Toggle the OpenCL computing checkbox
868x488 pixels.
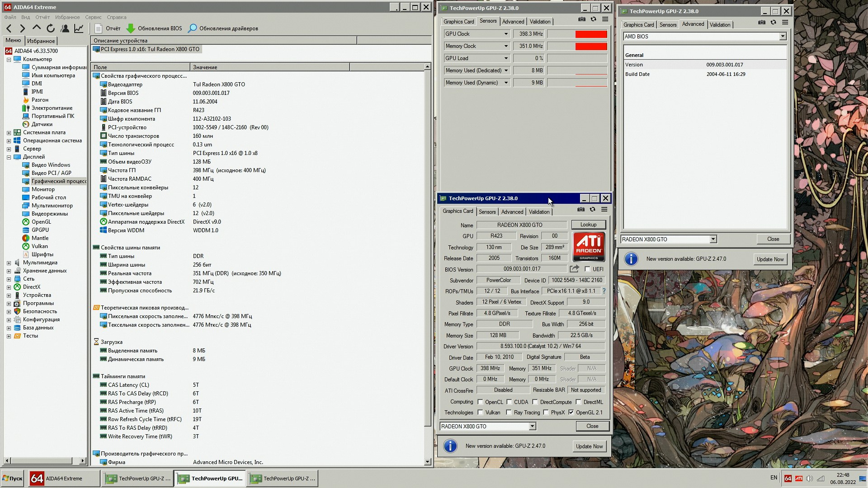[x=480, y=402]
